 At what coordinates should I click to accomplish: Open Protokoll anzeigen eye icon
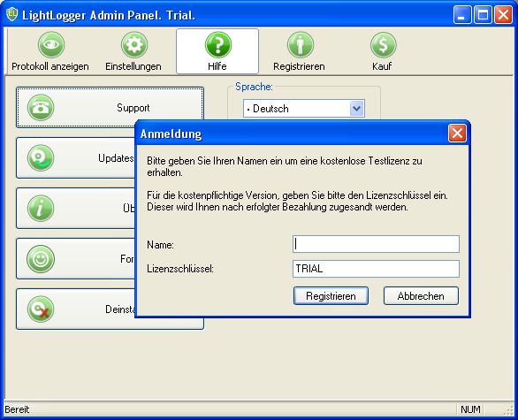(51, 45)
